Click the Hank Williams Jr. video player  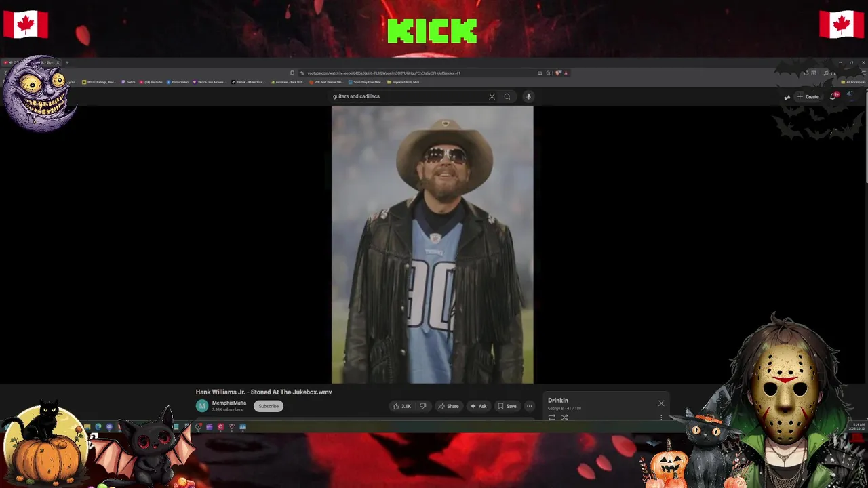pos(433,245)
